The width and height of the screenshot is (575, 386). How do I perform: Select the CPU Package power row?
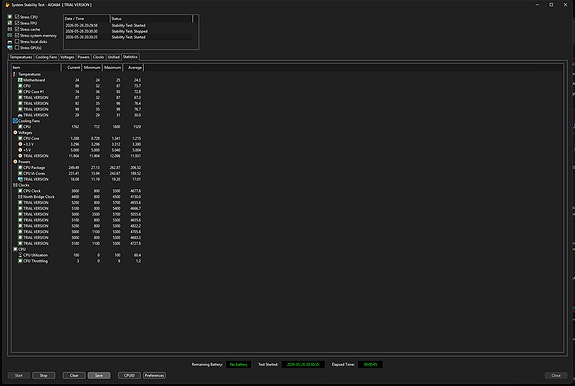(x=78, y=168)
